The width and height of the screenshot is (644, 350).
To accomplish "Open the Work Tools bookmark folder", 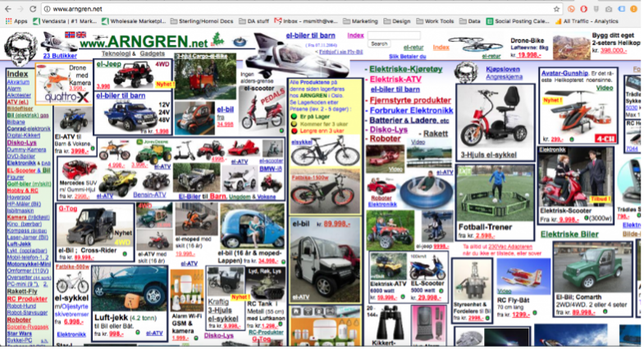I will (436, 21).
